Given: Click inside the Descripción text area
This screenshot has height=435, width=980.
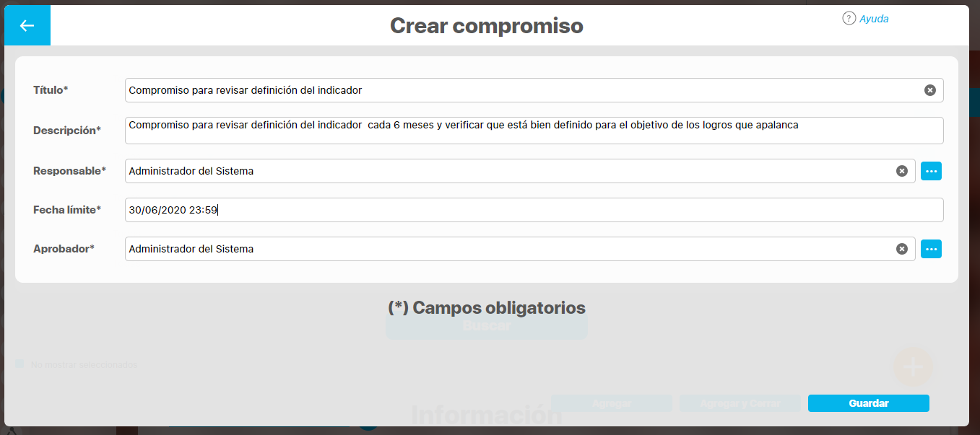Looking at the screenshot, I should pos(533,131).
